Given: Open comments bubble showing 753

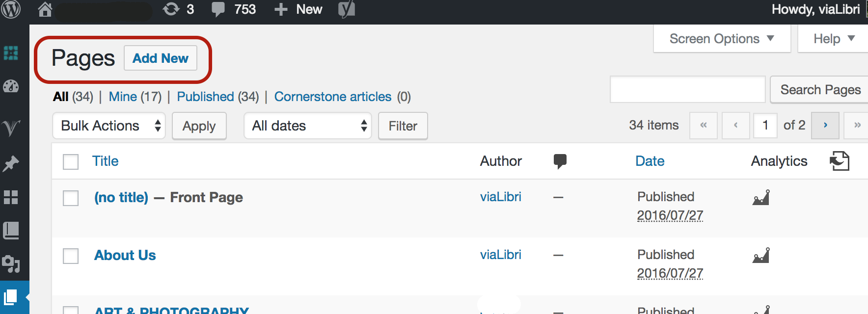Looking at the screenshot, I should point(234,9).
